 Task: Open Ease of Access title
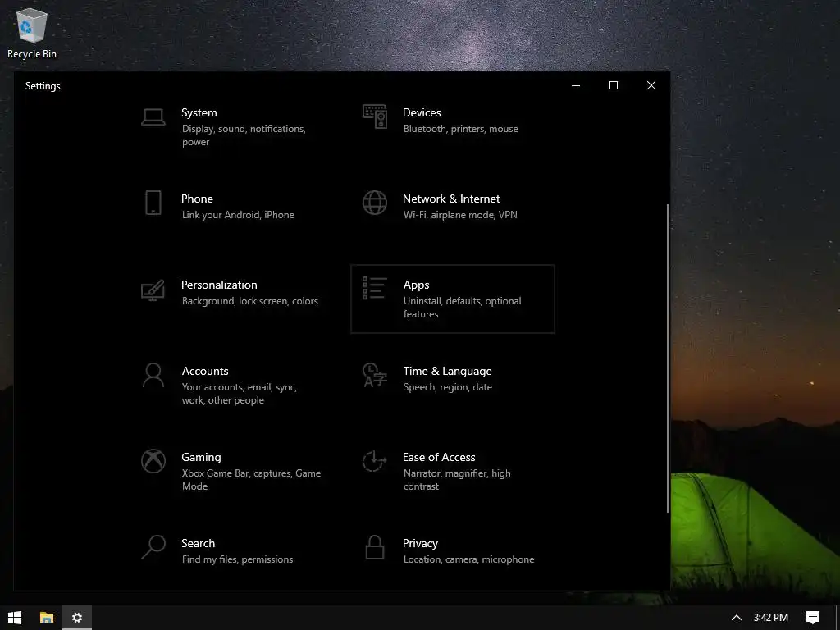[440, 458]
